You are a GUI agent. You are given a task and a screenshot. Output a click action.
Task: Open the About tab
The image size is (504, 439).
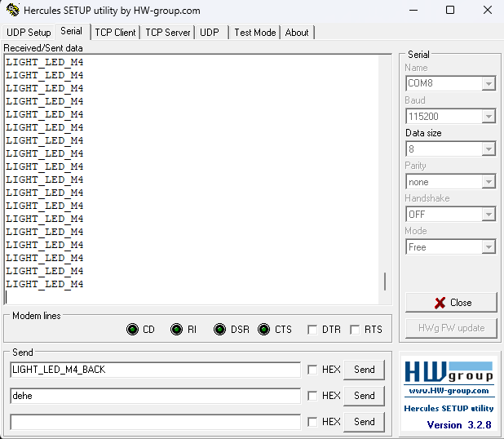(x=297, y=33)
